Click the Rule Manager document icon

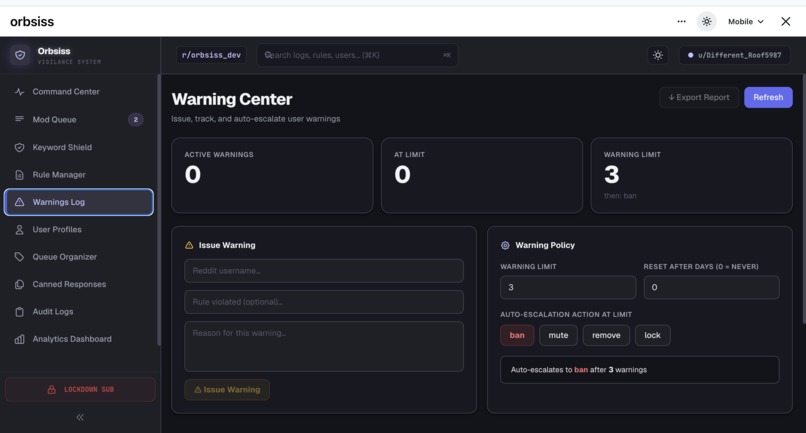click(20, 175)
